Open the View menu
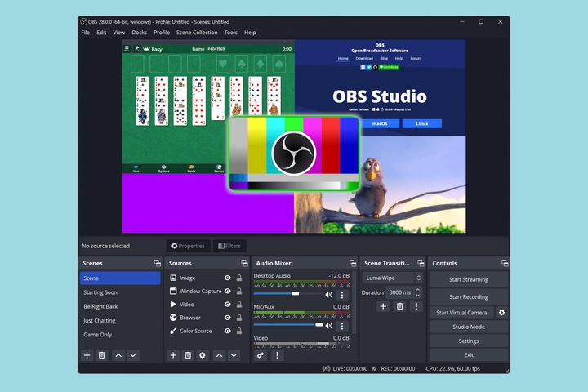The image size is (588, 392). tap(119, 33)
